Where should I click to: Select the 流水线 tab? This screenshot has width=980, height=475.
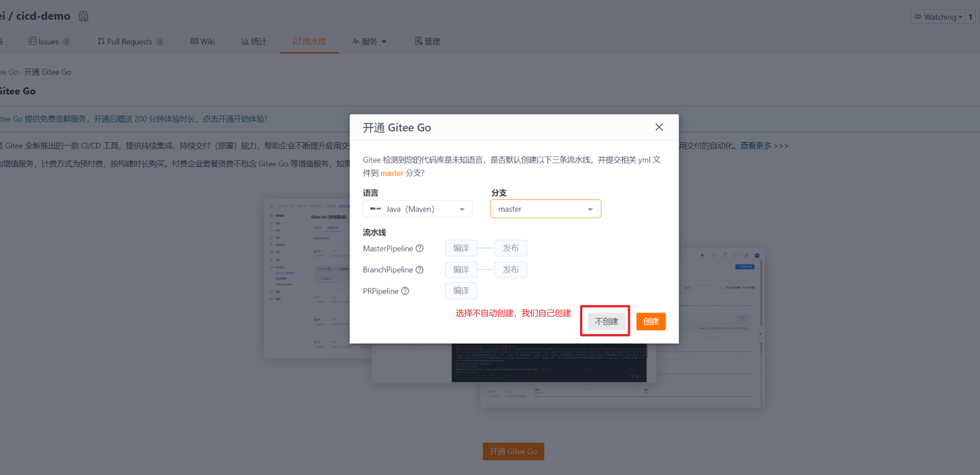(309, 42)
